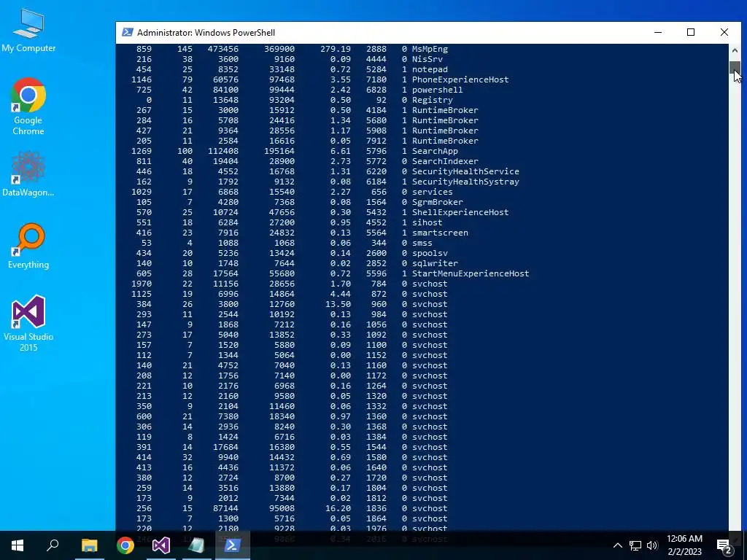747x560 pixels.
Task: Click the smartscreen process name
Action: coord(440,233)
